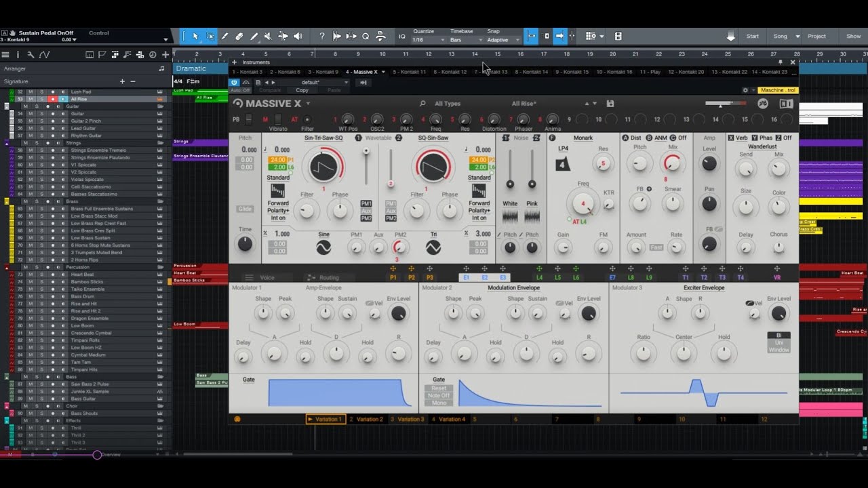Click the Show button

(853, 37)
